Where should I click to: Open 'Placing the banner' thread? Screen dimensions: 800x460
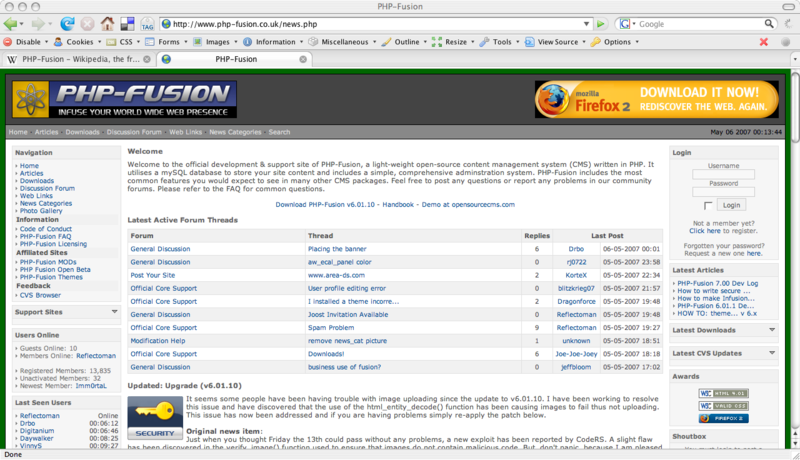point(337,249)
